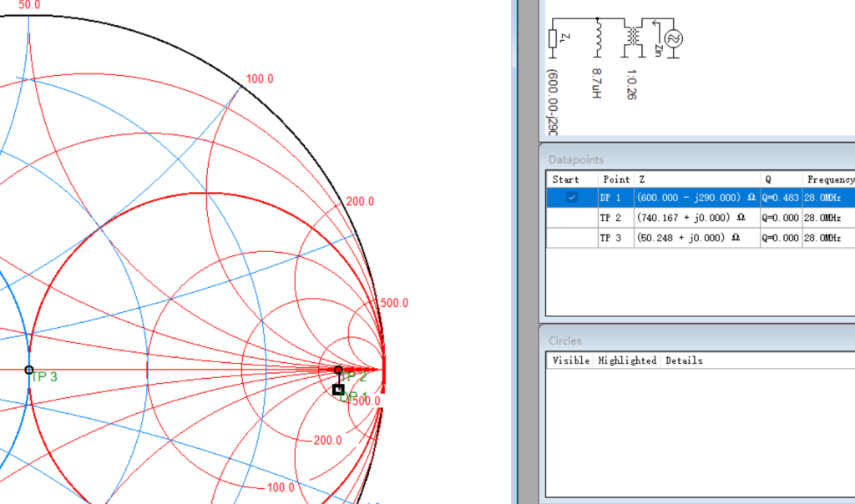855x504 pixels.
Task: Toggle the Start checkbox for DP 1
Action: (571, 197)
